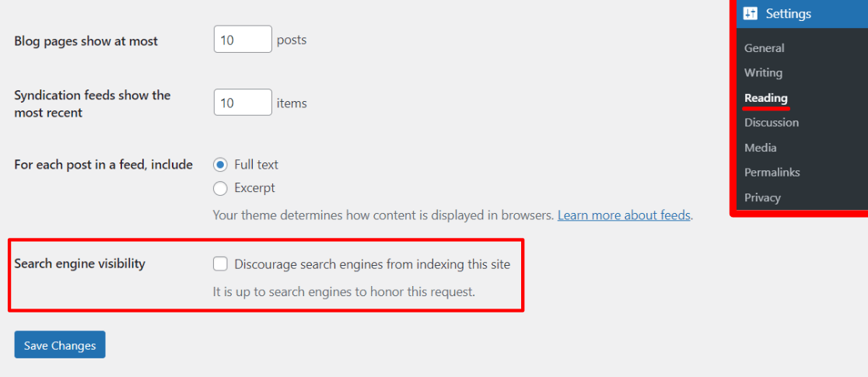The width and height of the screenshot is (868, 377).
Task: Click the 'Search engine visibility' heading
Action: click(79, 264)
